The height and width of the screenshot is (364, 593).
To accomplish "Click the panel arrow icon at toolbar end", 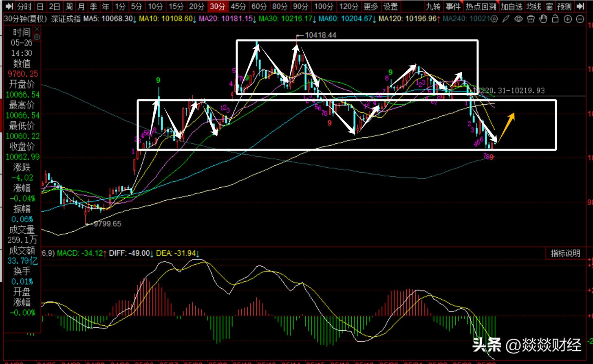I will 580,6.
